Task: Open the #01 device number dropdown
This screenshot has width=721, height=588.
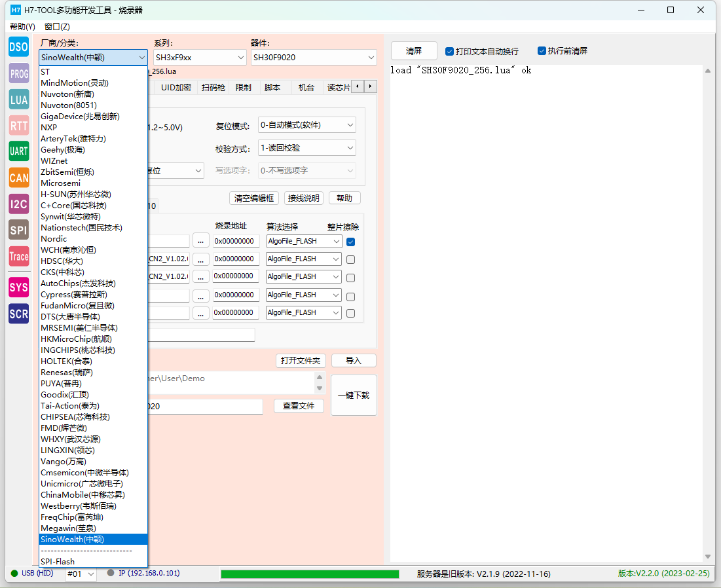Action: pos(81,574)
